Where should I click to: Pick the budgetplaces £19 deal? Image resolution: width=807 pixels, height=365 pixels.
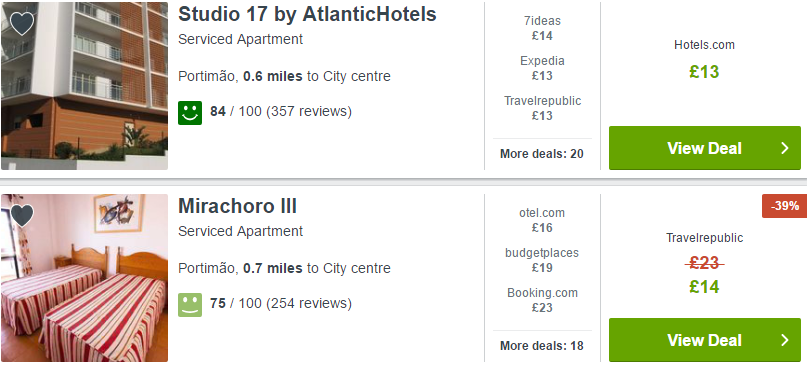(x=542, y=260)
